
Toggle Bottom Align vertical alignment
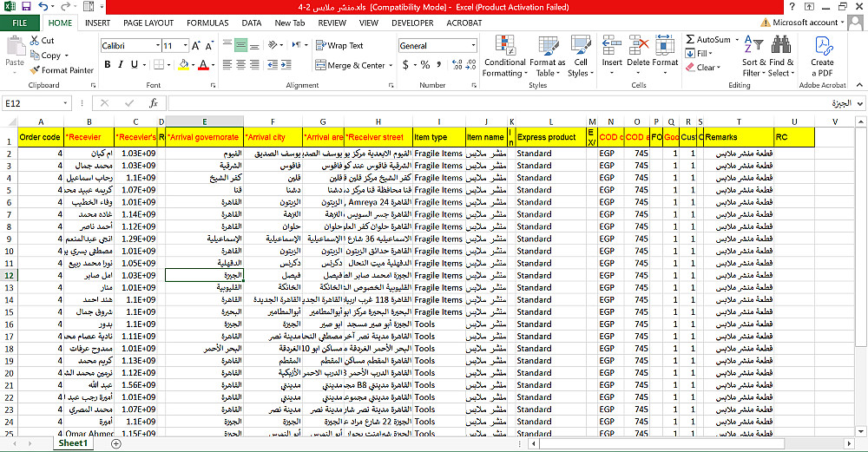(254, 46)
